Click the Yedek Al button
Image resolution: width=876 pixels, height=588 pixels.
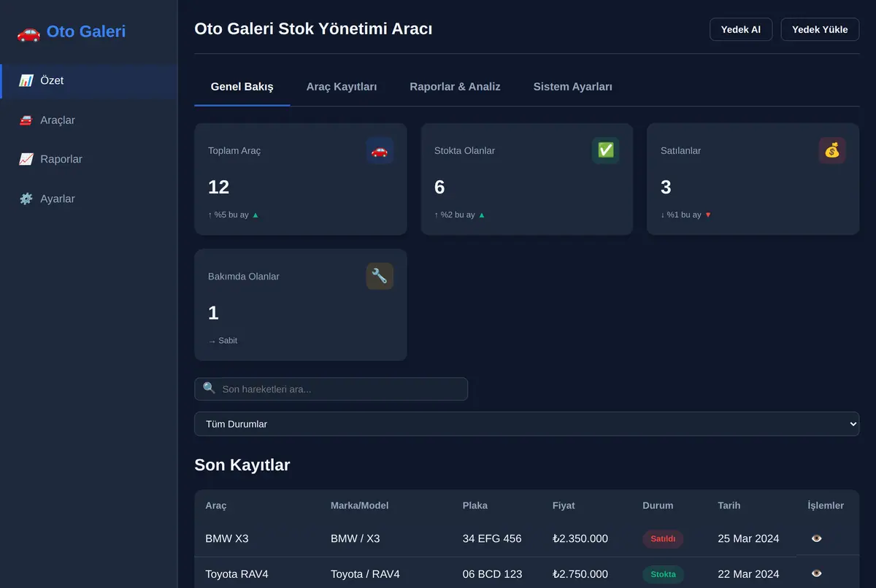[741, 29]
